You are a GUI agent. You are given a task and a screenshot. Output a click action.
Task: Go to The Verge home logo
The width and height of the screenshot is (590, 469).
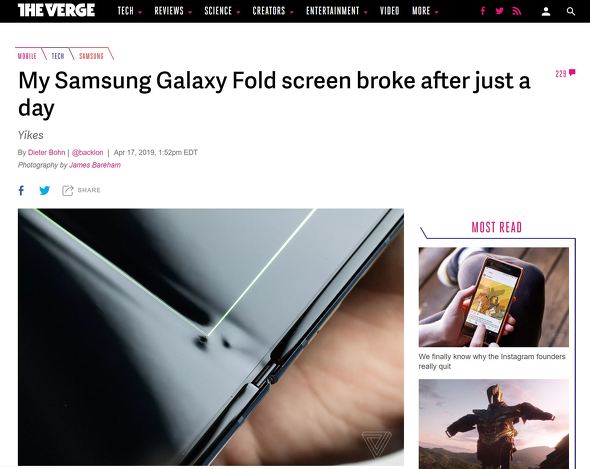pyautogui.click(x=56, y=10)
